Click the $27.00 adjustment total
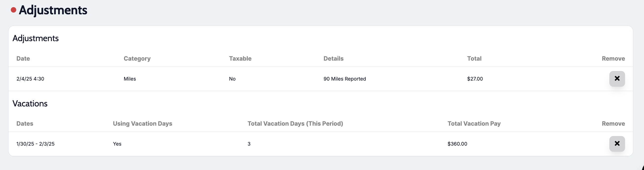 tap(475, 79)
